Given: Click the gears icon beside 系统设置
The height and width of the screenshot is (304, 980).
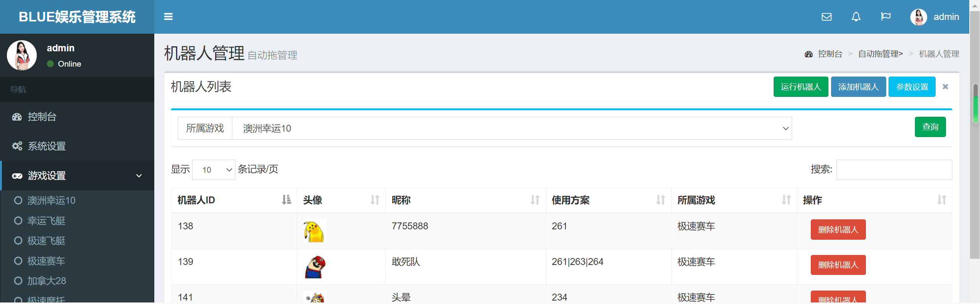Looking at the screenshot, I should click(x=17, y=146).
